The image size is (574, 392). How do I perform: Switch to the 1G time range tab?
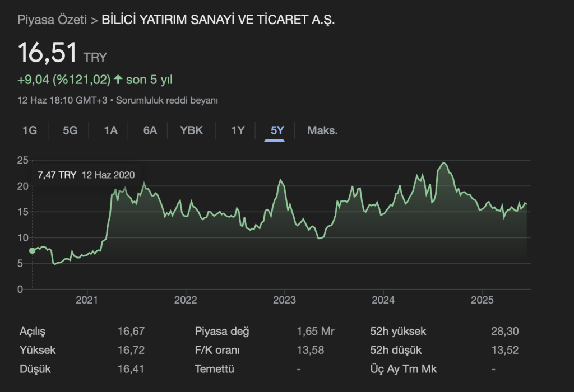point(30,130)
